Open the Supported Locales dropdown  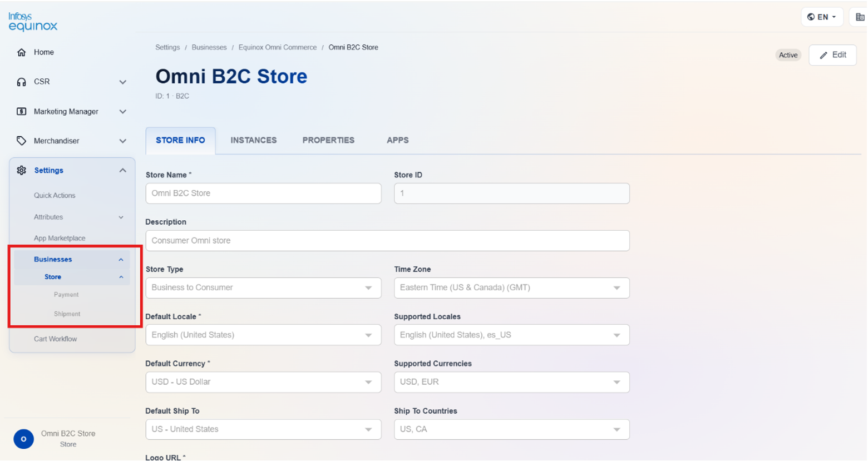pos(511,335)
